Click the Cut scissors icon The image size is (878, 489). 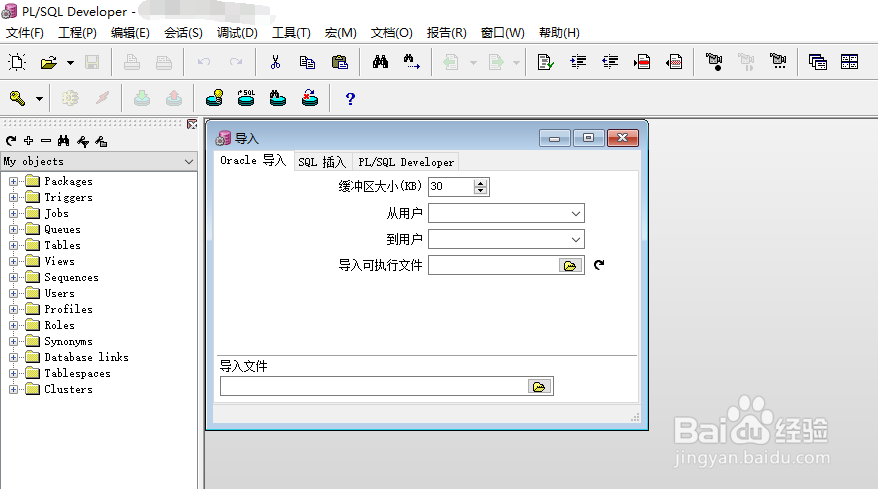pos(275,62)
